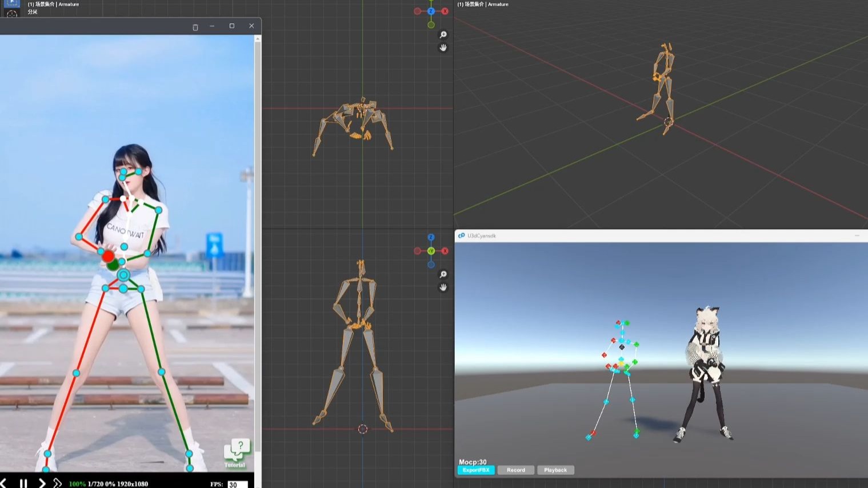Click the red X axis on the lower viewport gizmo

pyautogui.click(x=445, y=251)
